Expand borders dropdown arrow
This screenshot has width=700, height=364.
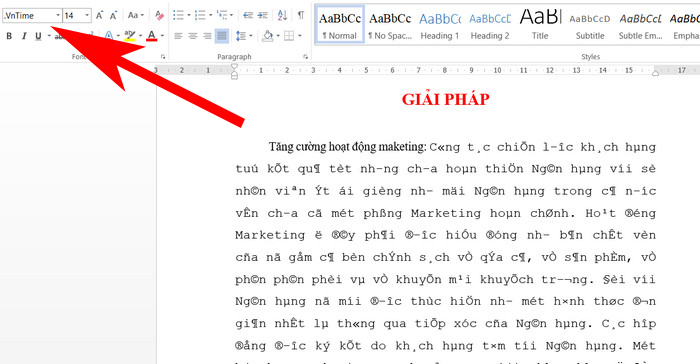(x=300, y=35)
